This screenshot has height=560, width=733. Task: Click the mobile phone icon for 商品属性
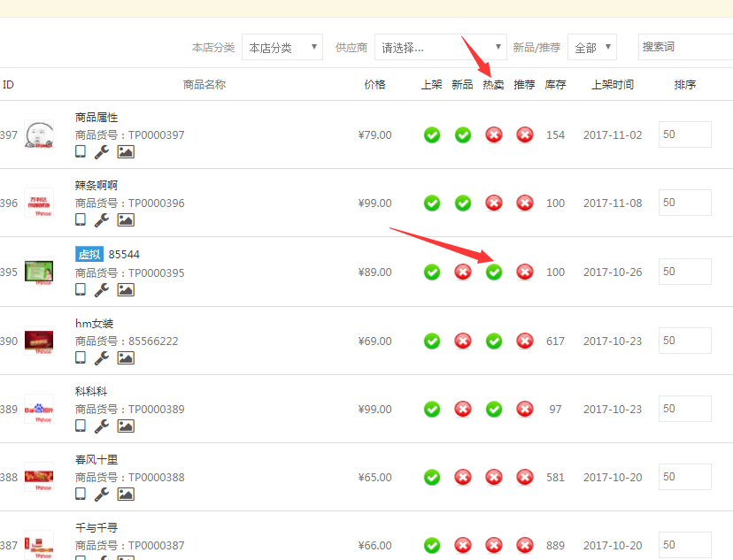[x=81, y=151]
